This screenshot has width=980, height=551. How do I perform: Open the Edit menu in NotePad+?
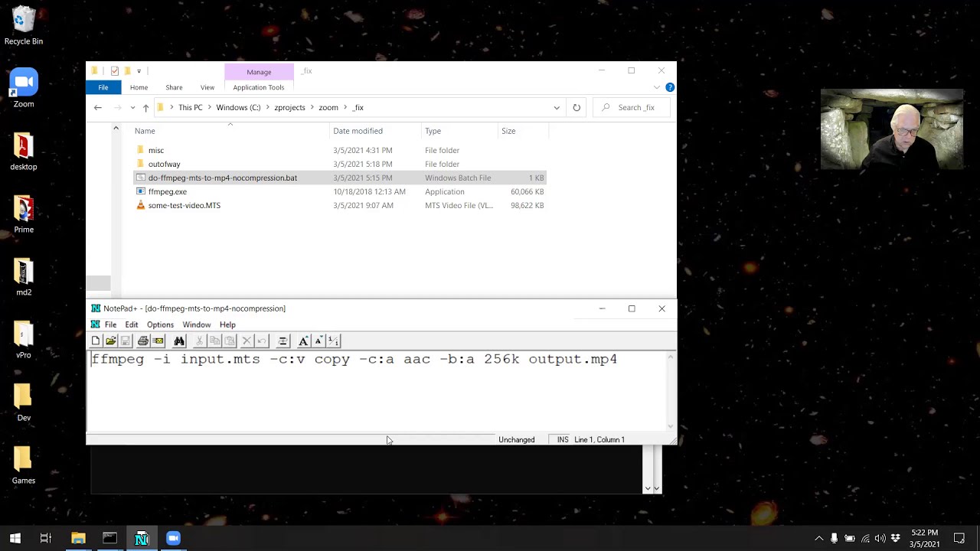pos(132,324)
